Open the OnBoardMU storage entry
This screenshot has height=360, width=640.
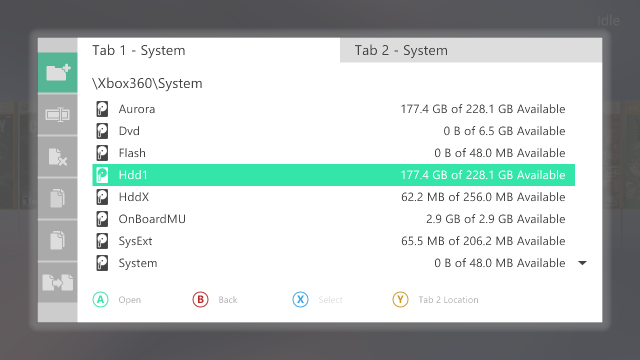(333, 219)
